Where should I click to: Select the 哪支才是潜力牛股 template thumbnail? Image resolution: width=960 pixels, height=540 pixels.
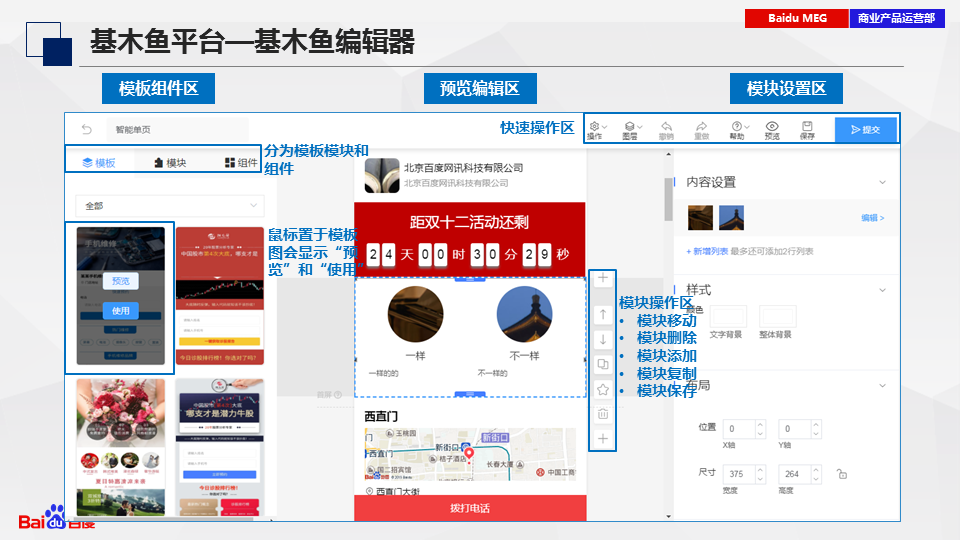click(x=220, y=447)
